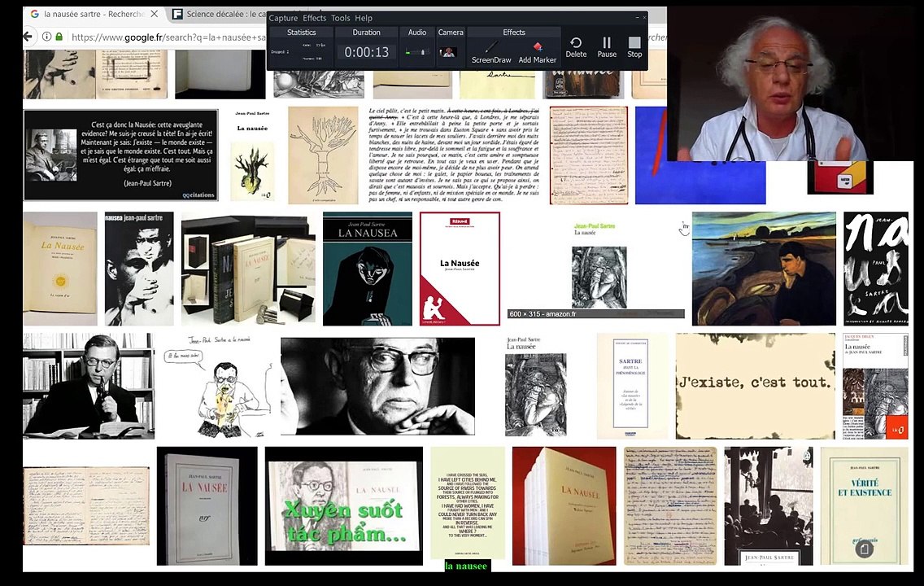Click the Google URL address bar

click(x=168, y=37)
